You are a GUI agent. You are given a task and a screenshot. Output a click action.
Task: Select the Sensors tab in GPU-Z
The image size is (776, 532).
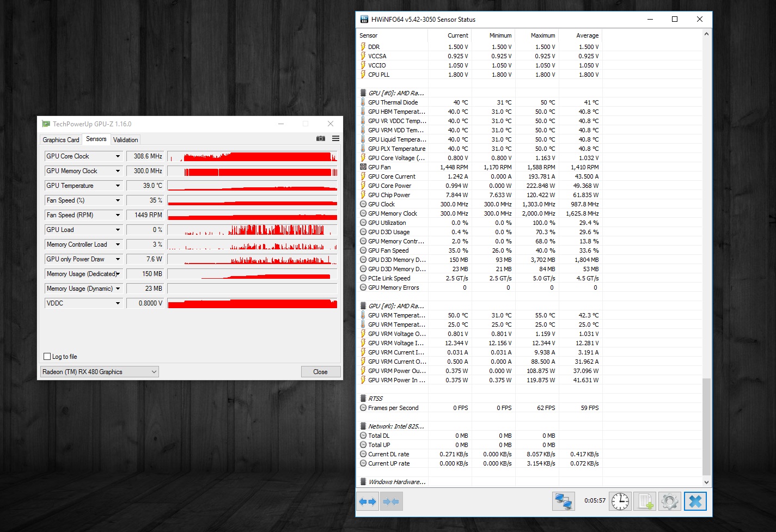coord(96,139)
